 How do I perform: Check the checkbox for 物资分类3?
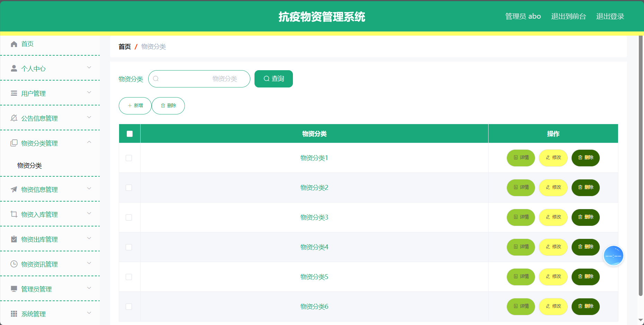pyautogui.click(x=129, y=217)
